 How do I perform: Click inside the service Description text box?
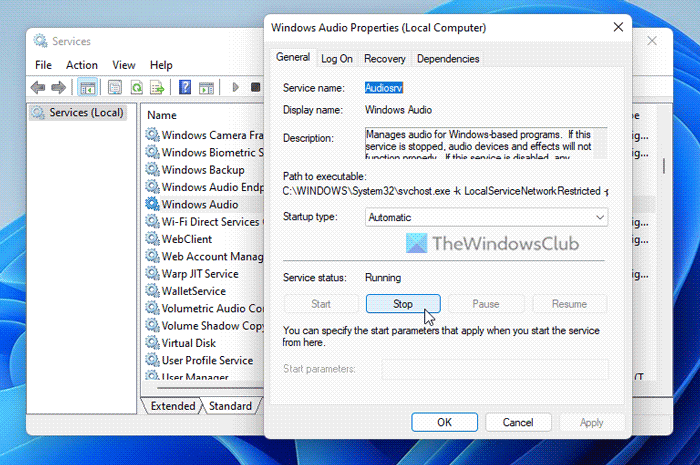tap(486, 143)
